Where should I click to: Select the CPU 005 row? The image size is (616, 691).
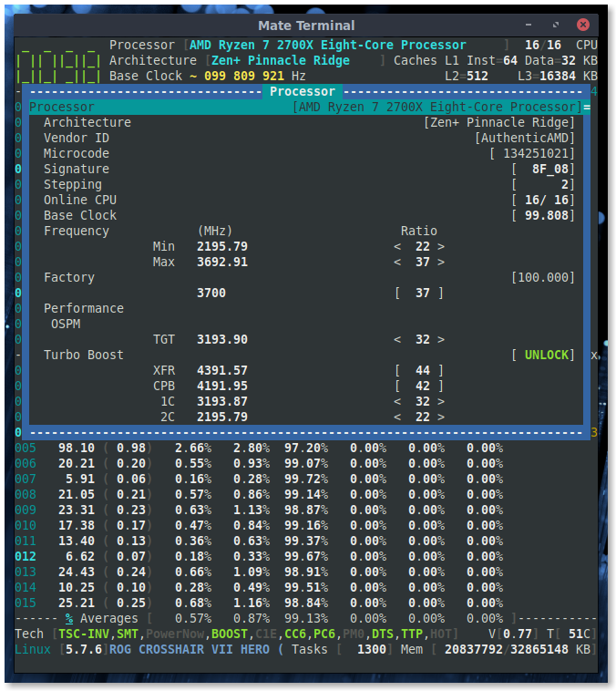tap(259, 449)
